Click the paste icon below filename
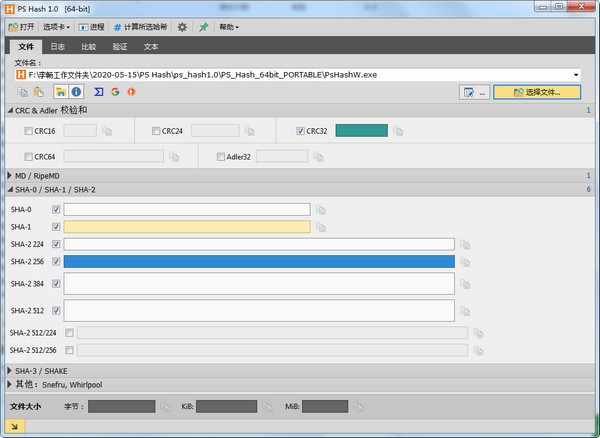The image size is (600, 438). click(37, 92)
